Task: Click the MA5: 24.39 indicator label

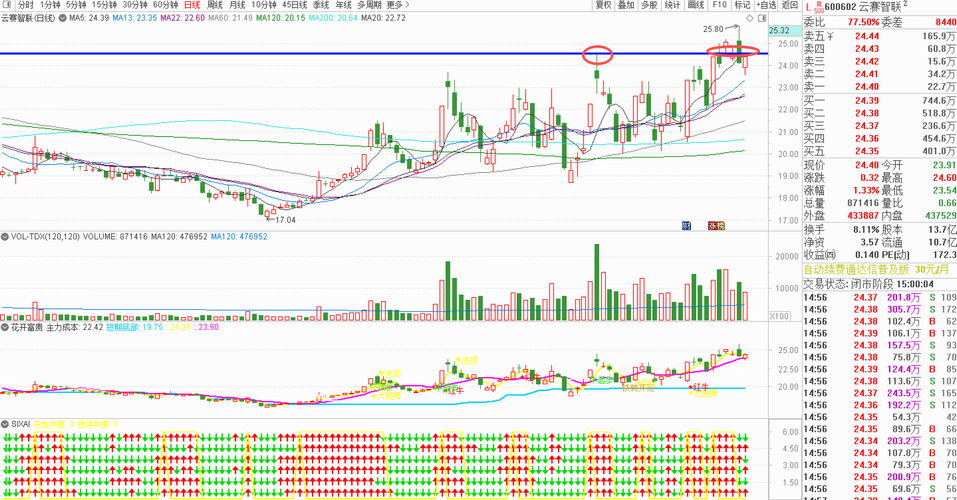Action: [x=89, y=18]
